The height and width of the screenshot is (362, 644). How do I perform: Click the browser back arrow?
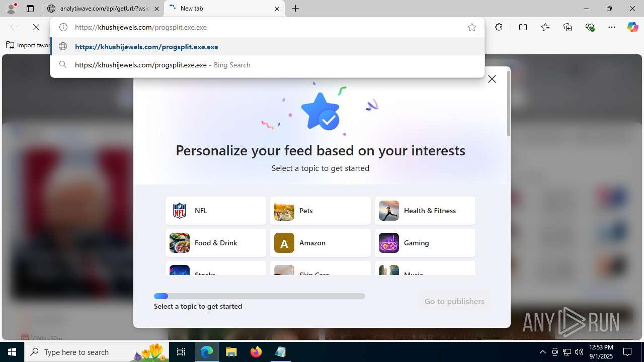(x=14, y=27)
